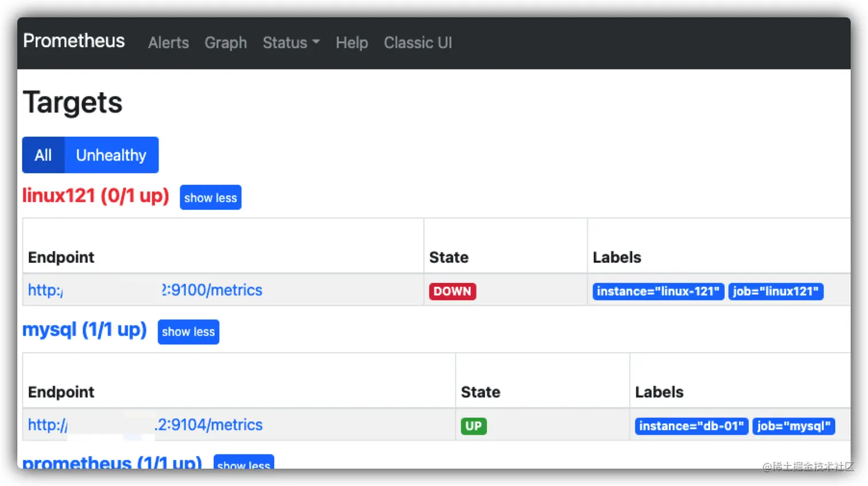Click the Targets page heading
Image resolution: width=868 pixels, height=486 pixels.
[x=73, y=103]
